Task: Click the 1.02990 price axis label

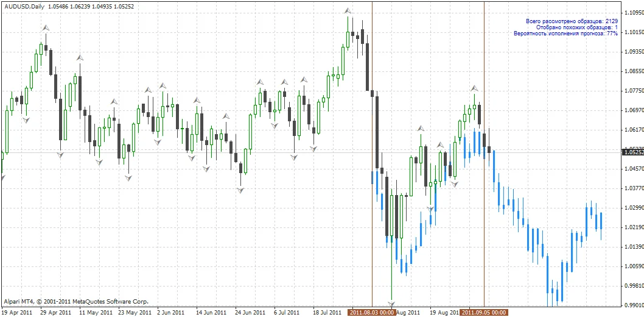Action: pyautogui.click(x=634, y=208)
